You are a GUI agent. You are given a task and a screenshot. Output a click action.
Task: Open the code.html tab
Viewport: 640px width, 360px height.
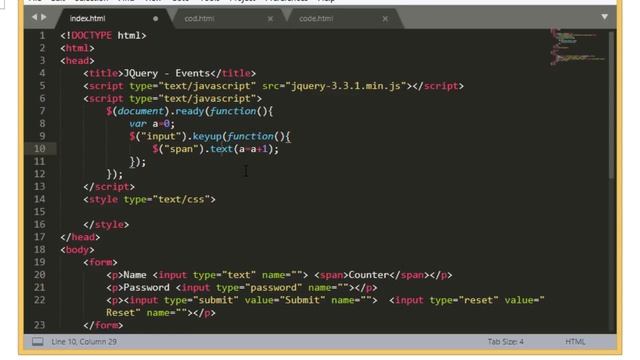pos(316,18)
